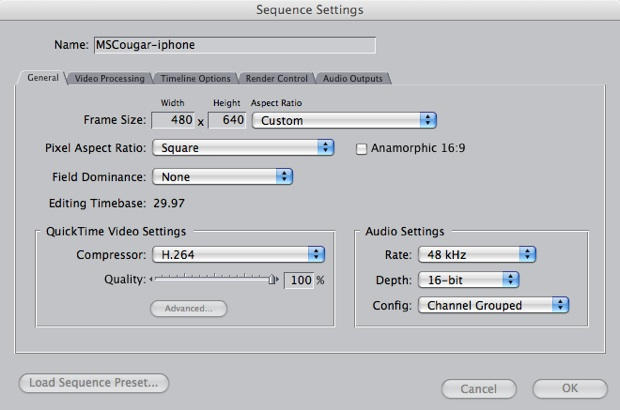Open the Config Channel Grouped dropdown
The height and width of the screenshot is (410, 620).
point(493,305)
